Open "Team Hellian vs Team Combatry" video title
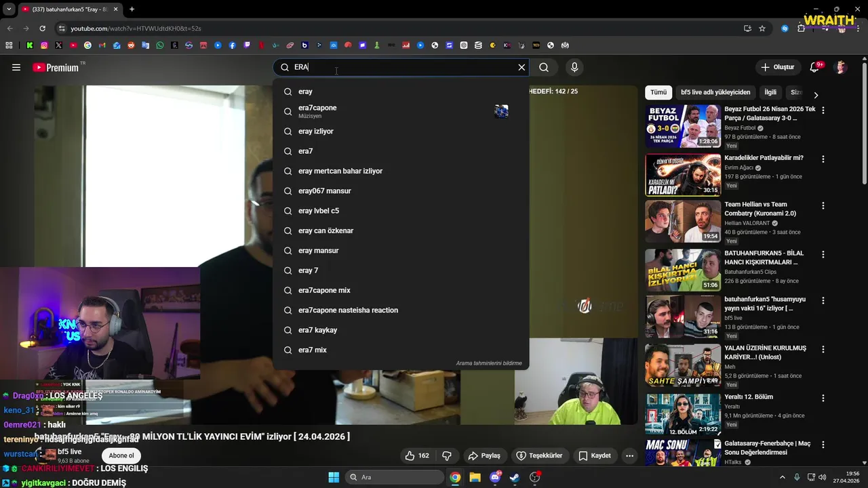The image size is (868, 488). tap(760, 209)
